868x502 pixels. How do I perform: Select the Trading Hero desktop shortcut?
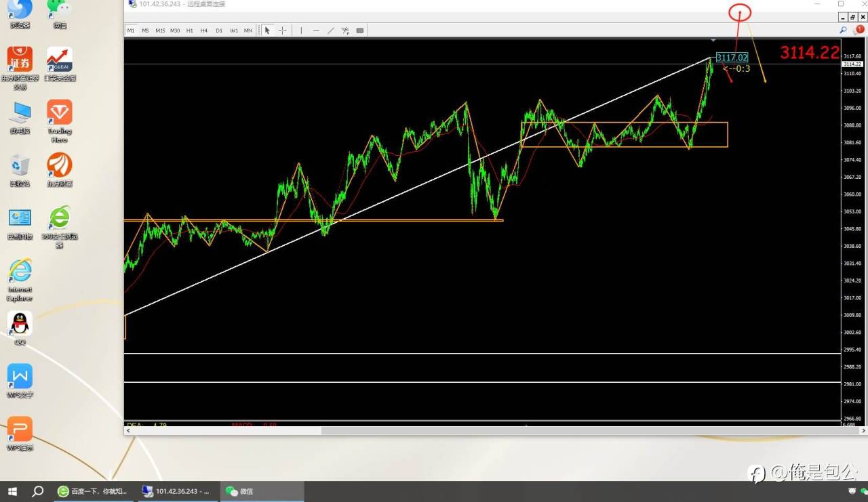pyautogui.click(x=60, y=121)
